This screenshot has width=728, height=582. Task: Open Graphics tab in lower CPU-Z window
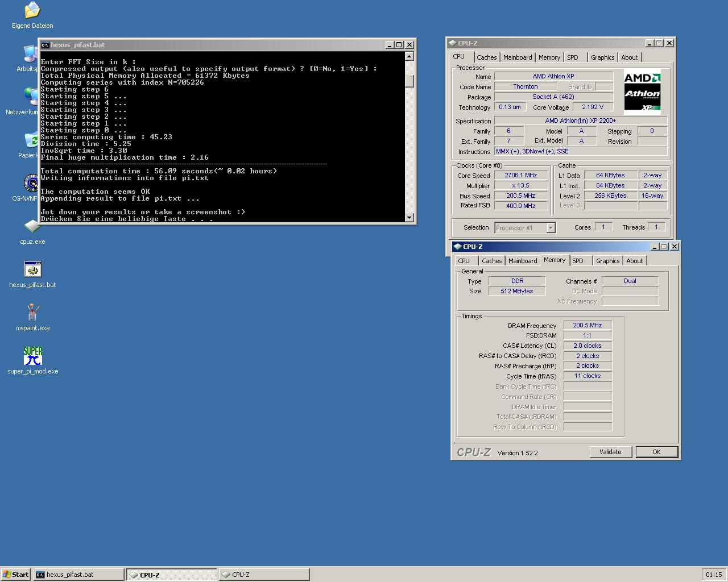click(x=607, y=261)
